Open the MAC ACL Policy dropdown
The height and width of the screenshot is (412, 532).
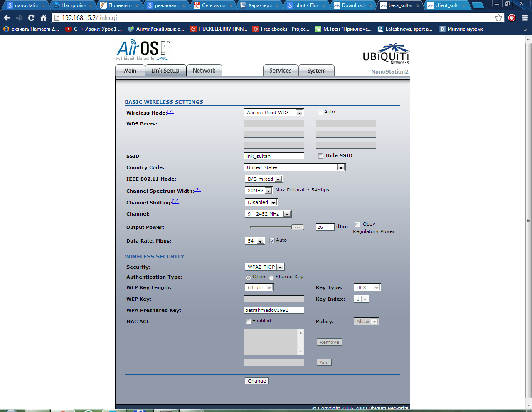click(366, 321)
